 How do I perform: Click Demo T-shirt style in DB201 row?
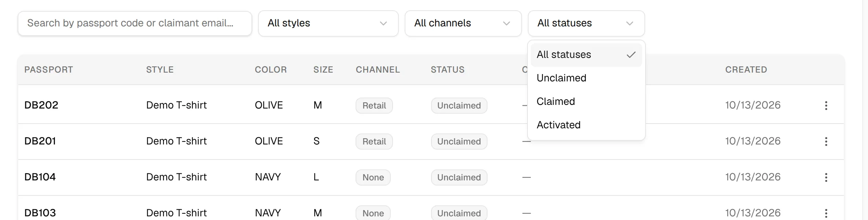(176, 141)
